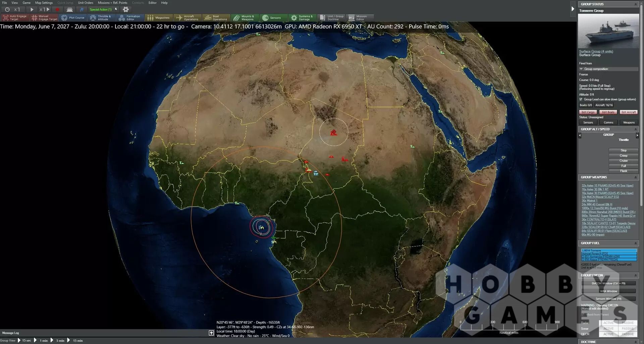Image resolution: width=644 pixels, height=344 pixels.
Task: Select the Plot Course tool
Action: pos(73,18)
